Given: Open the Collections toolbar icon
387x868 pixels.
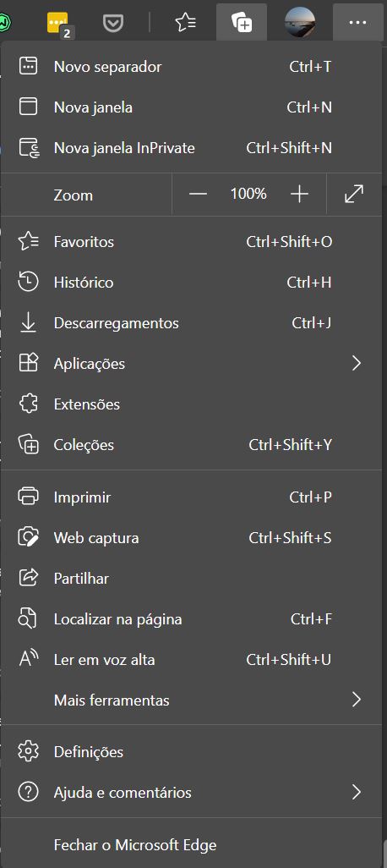Looking at the screenshot, I should tap(242, 23).
